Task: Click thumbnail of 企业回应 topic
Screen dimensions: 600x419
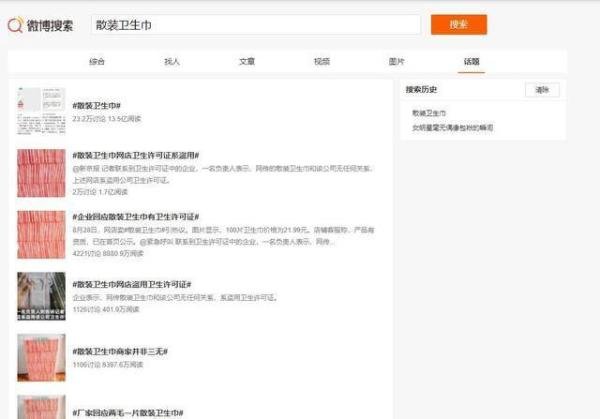Action: point(41,235)
